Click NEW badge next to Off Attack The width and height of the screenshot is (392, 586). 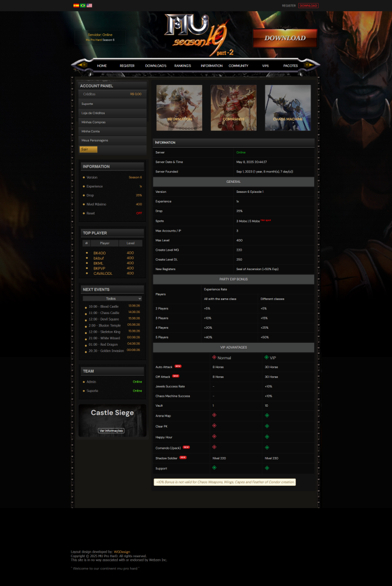pyautogui.click(x=176, y=376)
